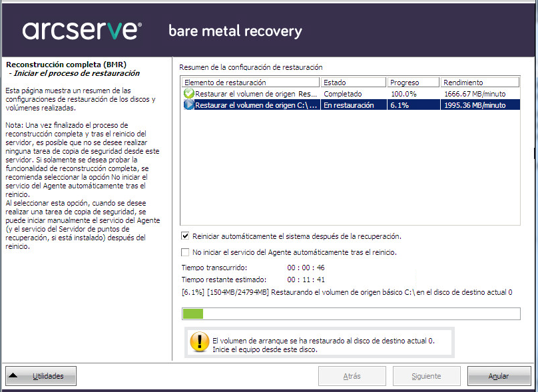This screenshot has height=392, width=538.
Task: Click the Completado status cell
Action: click(342, 94)
